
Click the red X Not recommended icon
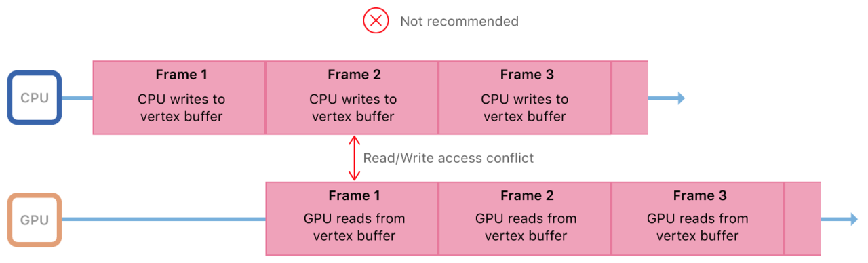tap(376, 21)
